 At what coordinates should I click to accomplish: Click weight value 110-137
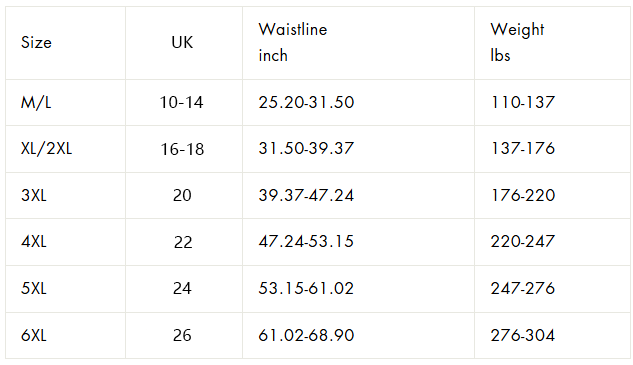tap(523, 103)
